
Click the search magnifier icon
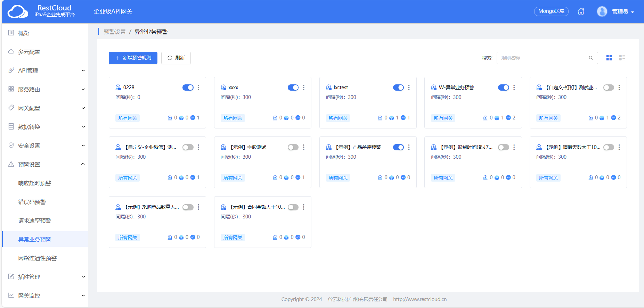point(591,58)
